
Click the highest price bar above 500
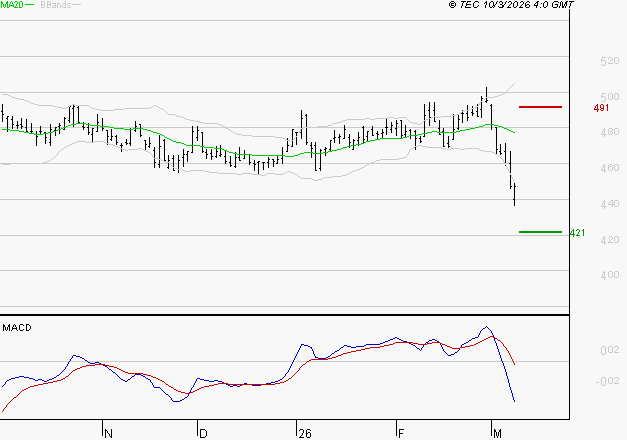click(x=486, y=94)
